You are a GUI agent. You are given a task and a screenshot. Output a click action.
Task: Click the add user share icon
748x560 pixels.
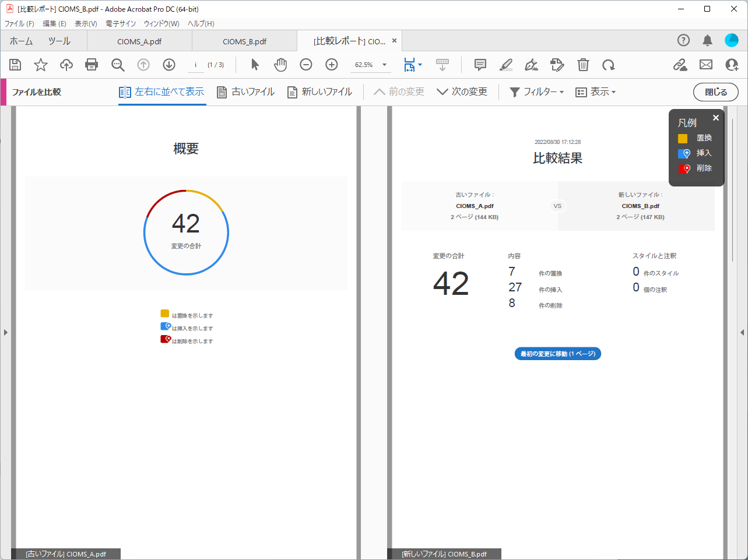coord(732,65)
